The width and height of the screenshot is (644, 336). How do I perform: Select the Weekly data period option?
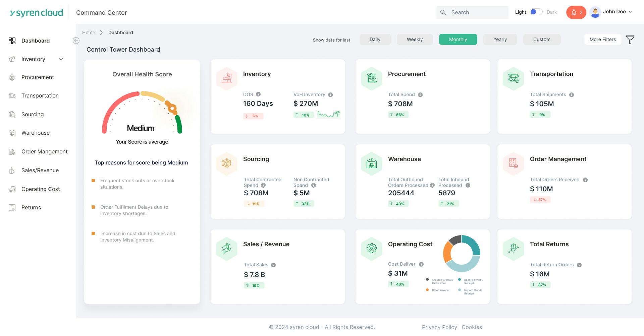coord(415,39)
